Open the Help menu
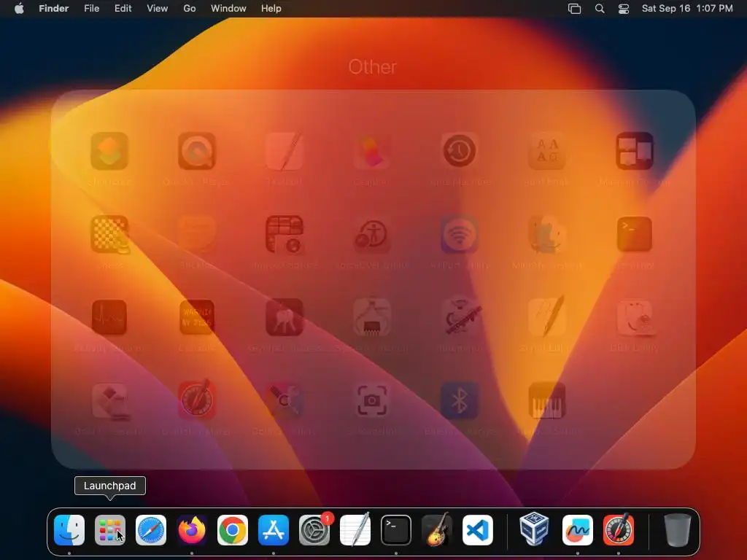The width and height of the screenshot is (747, 560). coord(271,8)
